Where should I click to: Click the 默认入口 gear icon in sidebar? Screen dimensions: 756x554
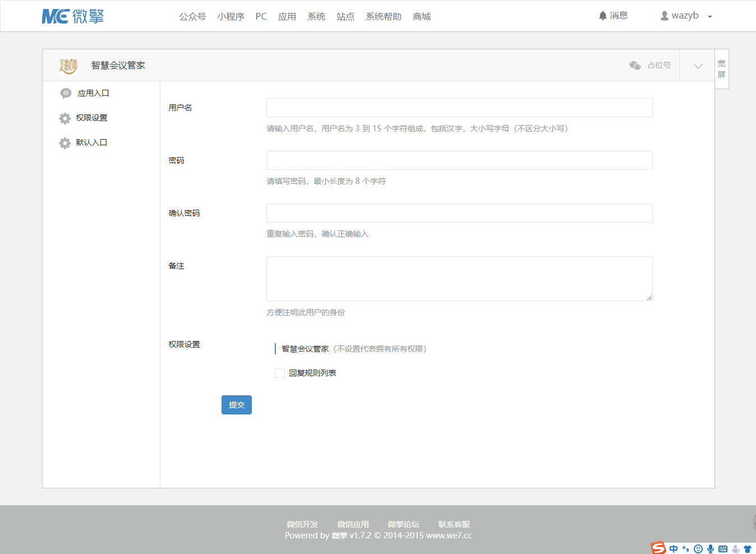pyautogui.click(x=65, y=143)
